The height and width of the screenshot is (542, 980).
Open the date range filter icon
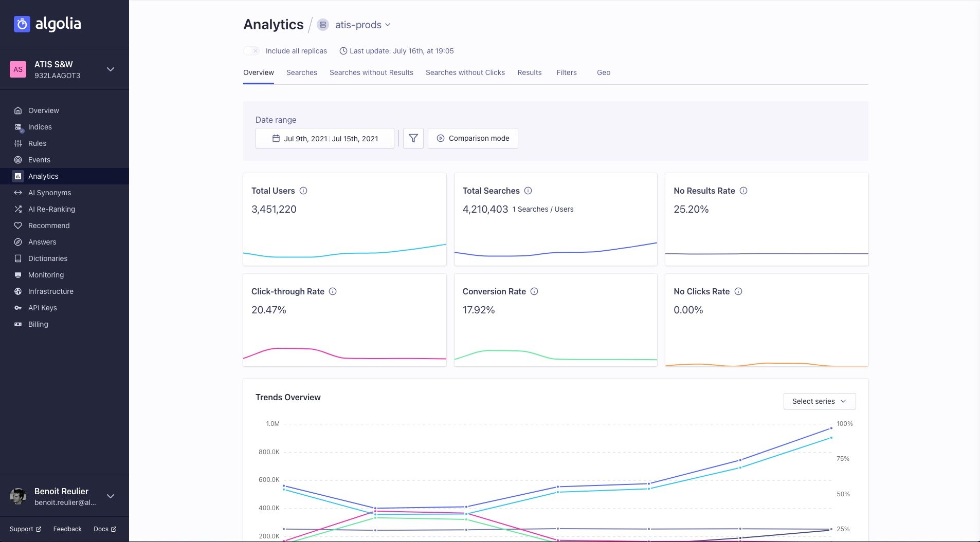tap(413, 138)
